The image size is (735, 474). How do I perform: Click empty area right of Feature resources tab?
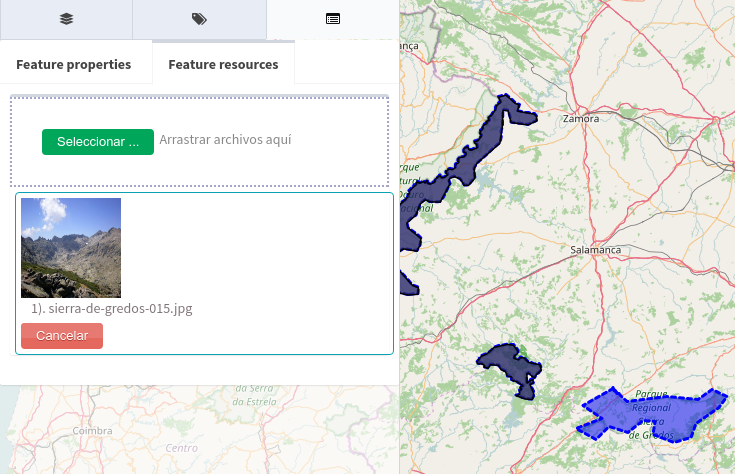tap(345, 64)
